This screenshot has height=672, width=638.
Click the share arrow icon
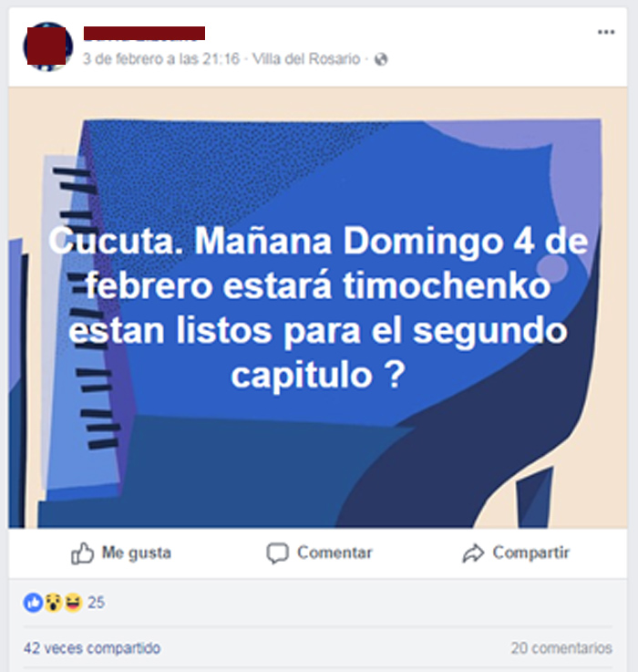473,553
